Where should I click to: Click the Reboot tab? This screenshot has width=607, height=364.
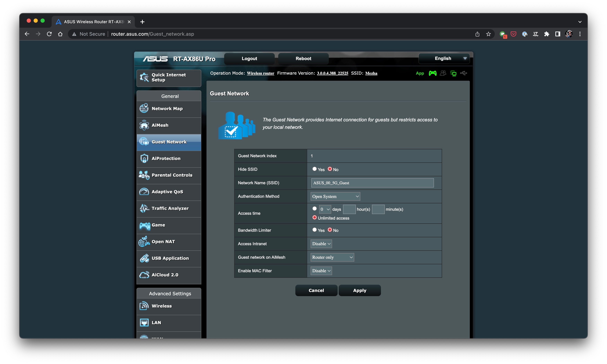click(303, 58)
